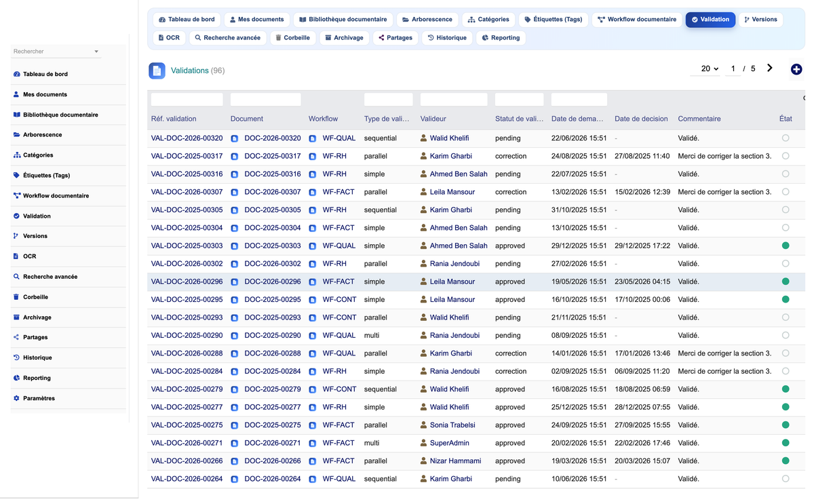Image resolution: width=814 pixels, height=504 pixels.
Task: Click the workflow icon beside WF-QUAL in first row
Action: point(313,138)
